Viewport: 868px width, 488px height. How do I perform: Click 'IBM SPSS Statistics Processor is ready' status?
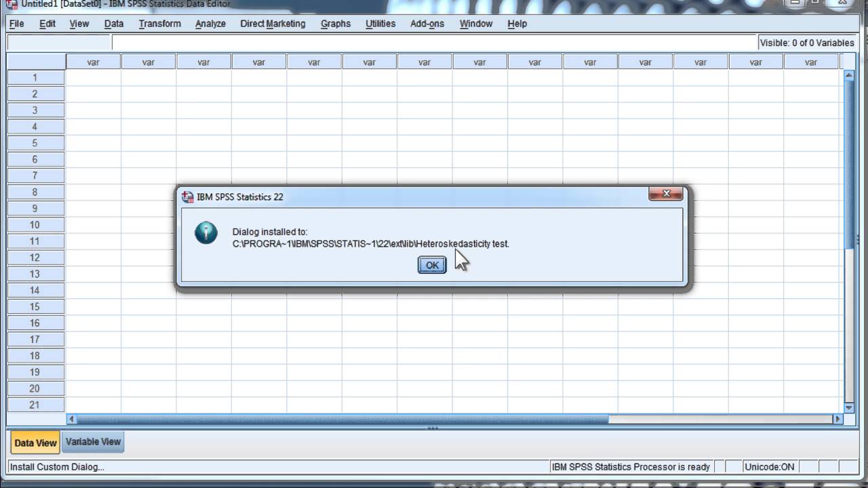[x=631, y=467]
